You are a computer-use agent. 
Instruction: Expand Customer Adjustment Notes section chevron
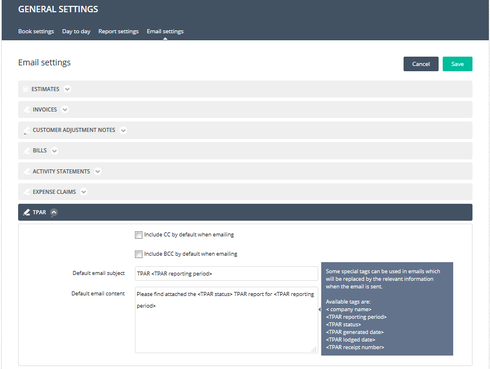coord(123,130)
